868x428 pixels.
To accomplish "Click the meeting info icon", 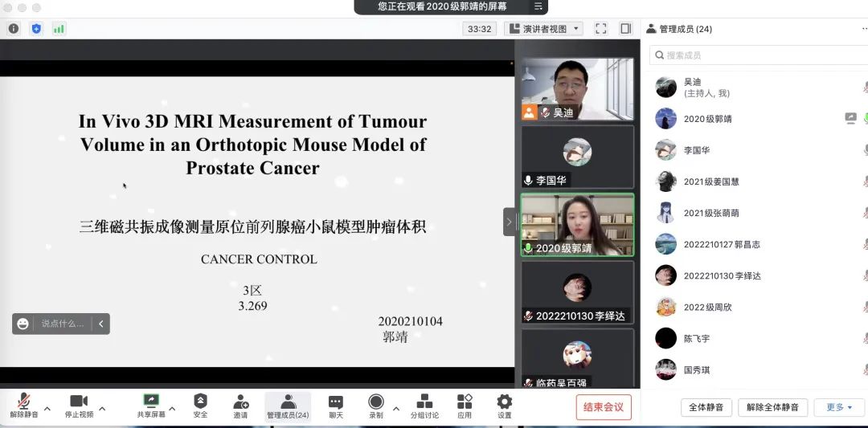I will 13,29.
